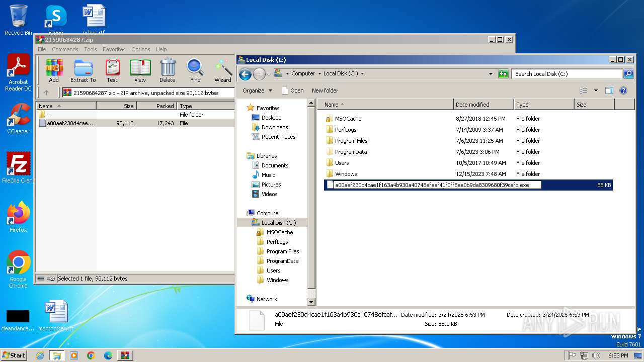Open the recent pages dropdown next to Forward
This screenshot has width=644, height=362.
coord(269,74)
